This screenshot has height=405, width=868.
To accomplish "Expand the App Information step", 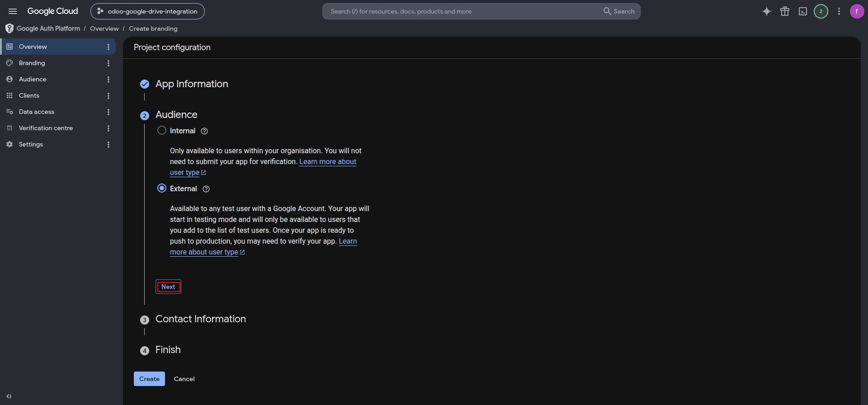I will point(192,84).
